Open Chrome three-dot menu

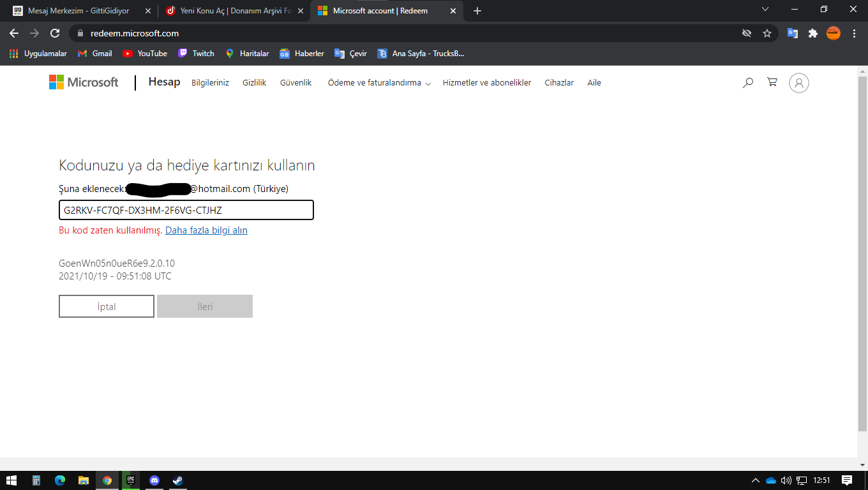coord(854,33)
